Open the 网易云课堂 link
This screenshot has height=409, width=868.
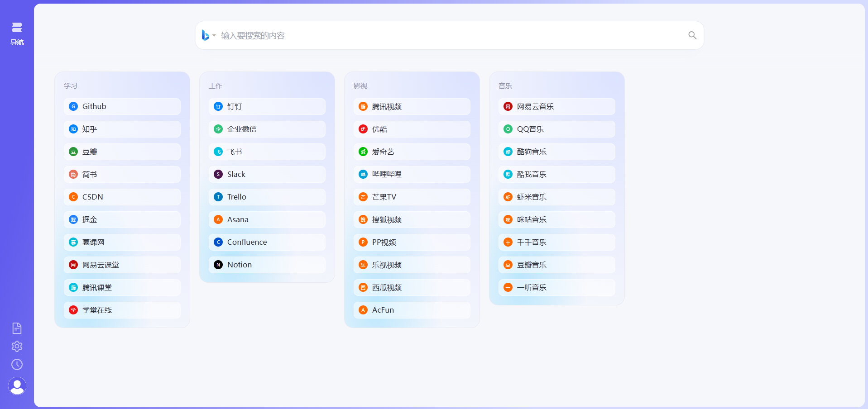122,265
